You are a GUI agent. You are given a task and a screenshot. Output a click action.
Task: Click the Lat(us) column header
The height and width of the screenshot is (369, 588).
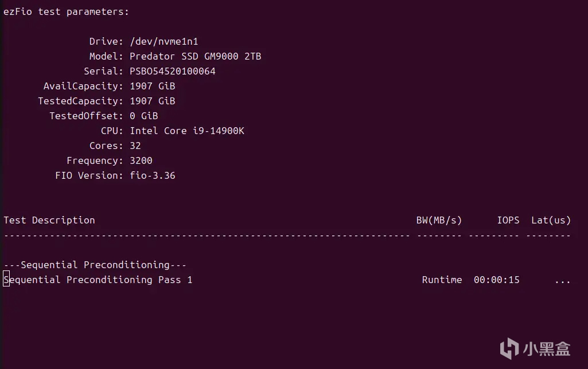tap(551, 220)
